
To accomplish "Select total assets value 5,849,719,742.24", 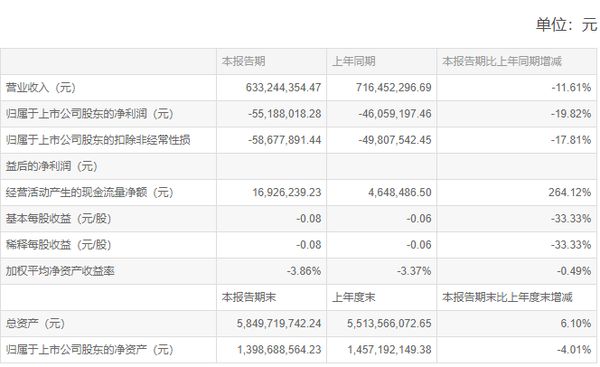I will 279,323.
